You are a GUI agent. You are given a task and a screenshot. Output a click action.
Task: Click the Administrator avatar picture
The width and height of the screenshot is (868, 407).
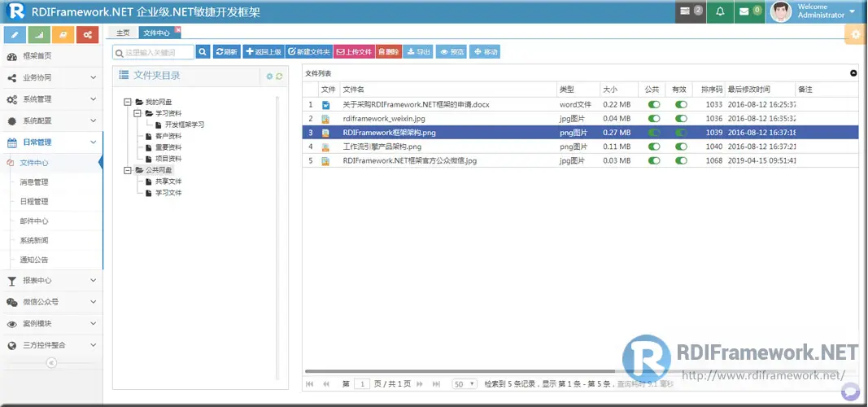780,11
